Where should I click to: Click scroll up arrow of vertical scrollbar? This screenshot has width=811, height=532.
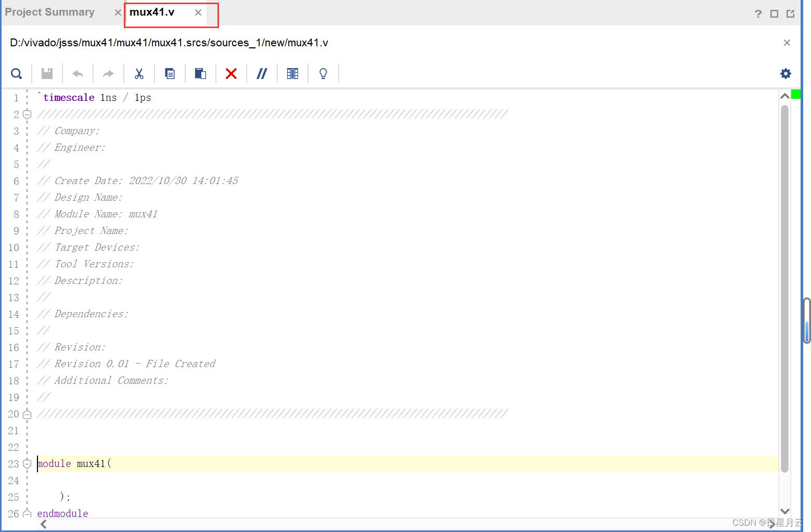(785, 96)
